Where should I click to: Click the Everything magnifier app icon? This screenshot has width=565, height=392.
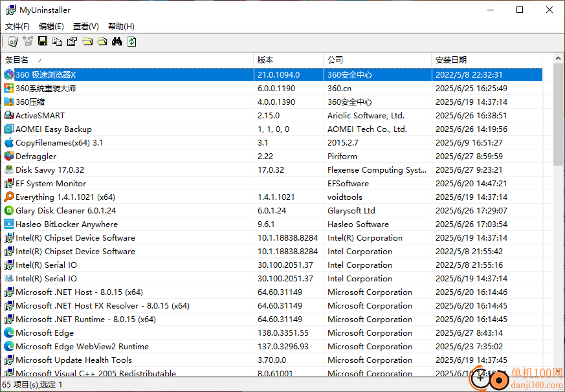tap(8, 197)
